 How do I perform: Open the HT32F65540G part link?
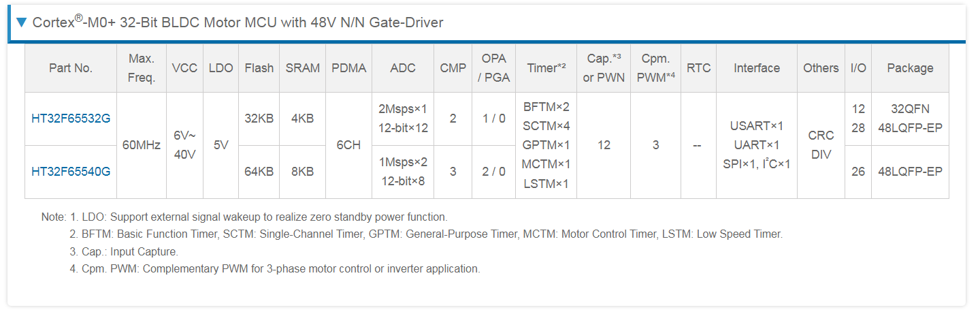click(71, 172)
